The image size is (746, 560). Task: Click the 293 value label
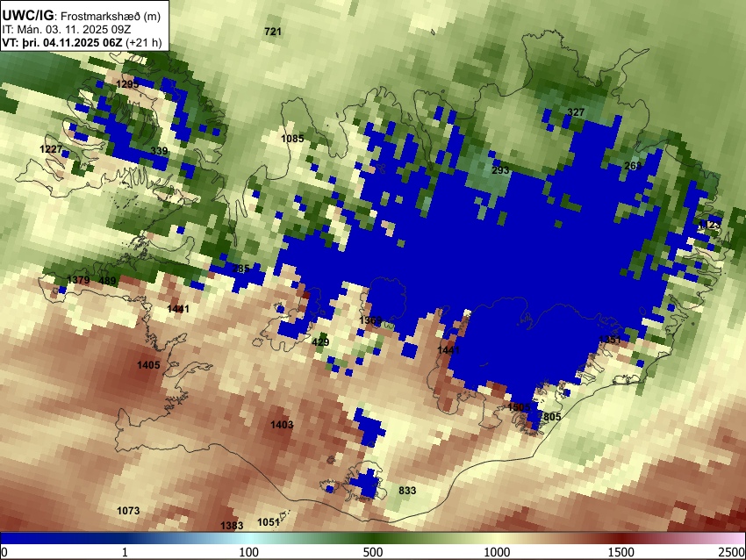point(500,170)
